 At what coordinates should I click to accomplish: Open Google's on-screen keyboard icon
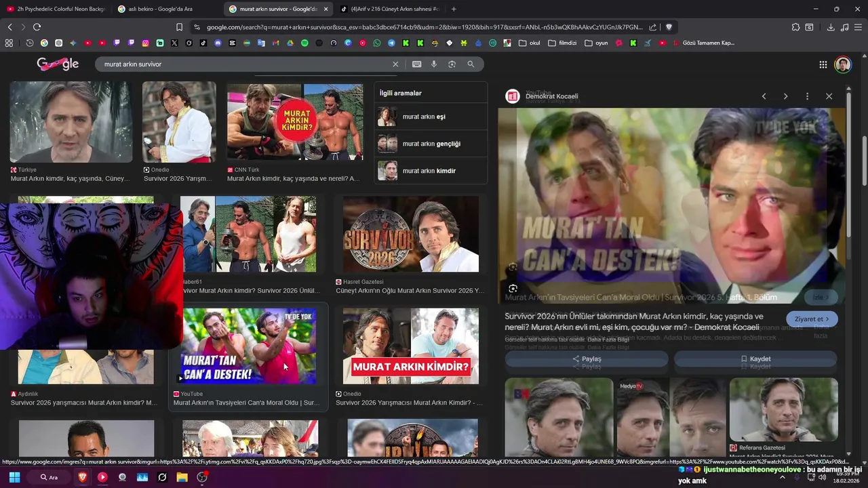416,64
